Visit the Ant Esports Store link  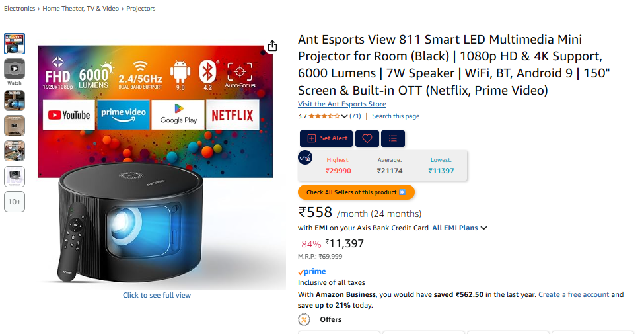click(x=341, y=104)
